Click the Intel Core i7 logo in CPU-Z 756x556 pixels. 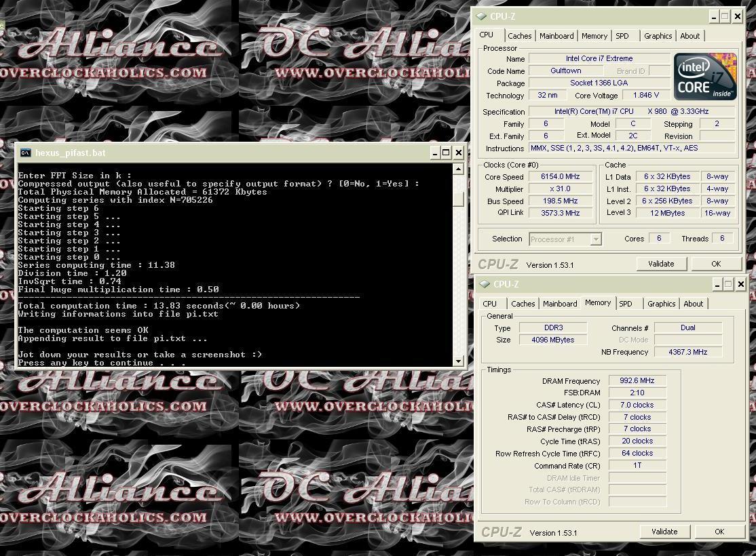[705, 77]
